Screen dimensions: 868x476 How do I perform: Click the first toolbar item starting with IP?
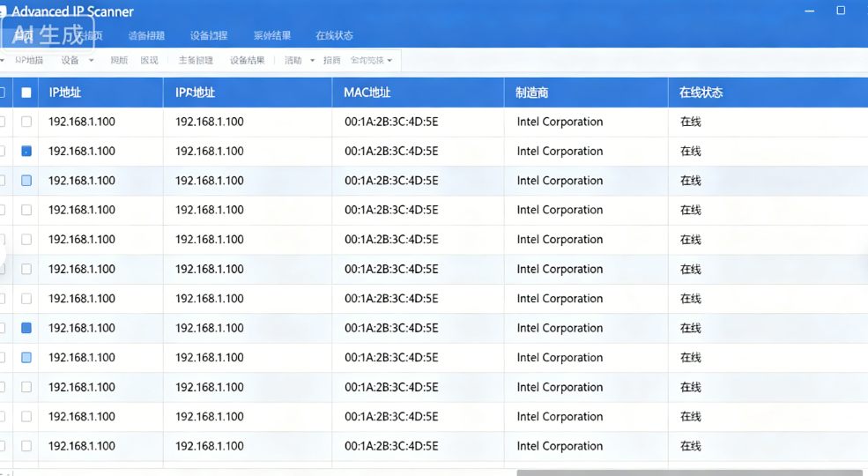pos(29,61)
